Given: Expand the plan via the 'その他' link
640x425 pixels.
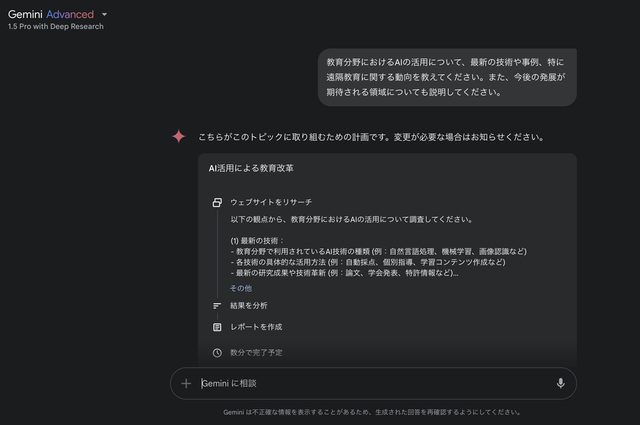Looking at the screenshot, I should click(241, 288).
